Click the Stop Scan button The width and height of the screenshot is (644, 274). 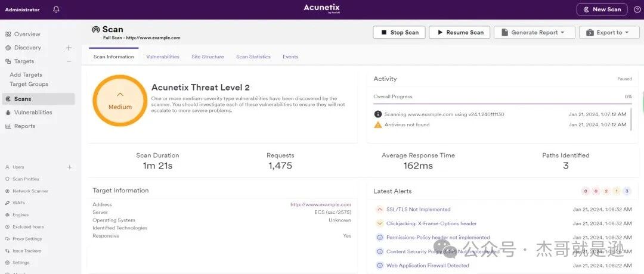[399, 32]
